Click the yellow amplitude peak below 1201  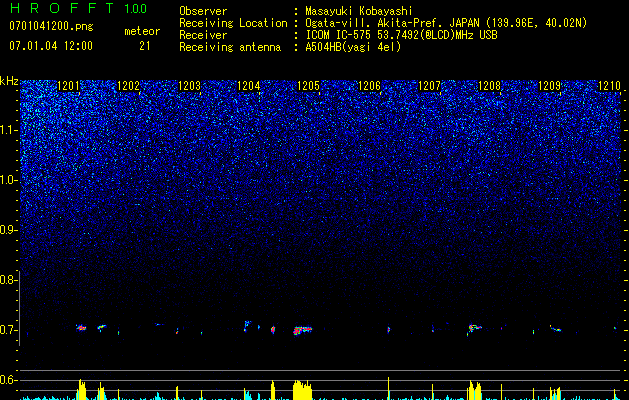click(81, 390)
